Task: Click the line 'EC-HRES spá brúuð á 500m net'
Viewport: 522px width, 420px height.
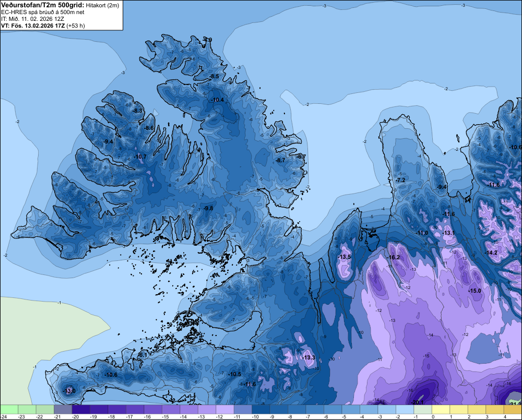Action: pyautogui.click(x=43, y=12)
